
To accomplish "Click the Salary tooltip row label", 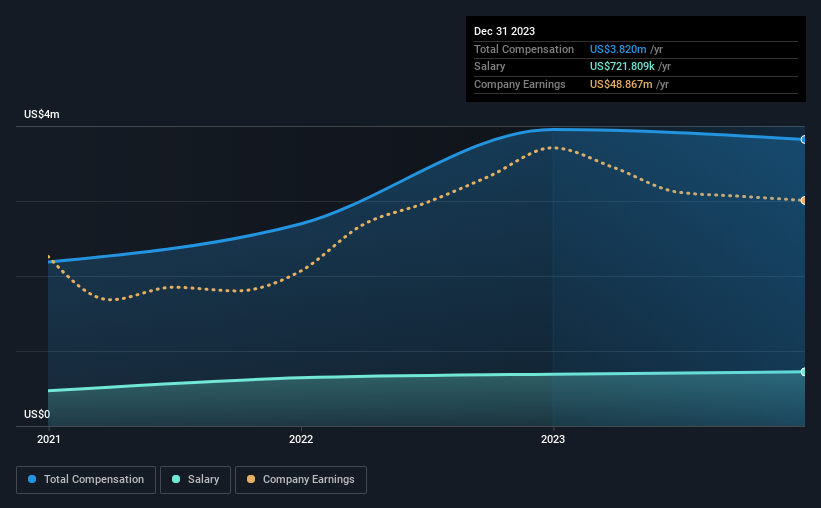I will click(x=490, y=67).
